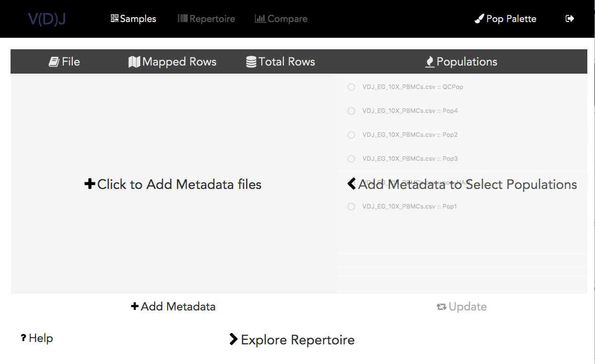
Task: Click the Populations dropper icon
Action: [x=430, y=61]
